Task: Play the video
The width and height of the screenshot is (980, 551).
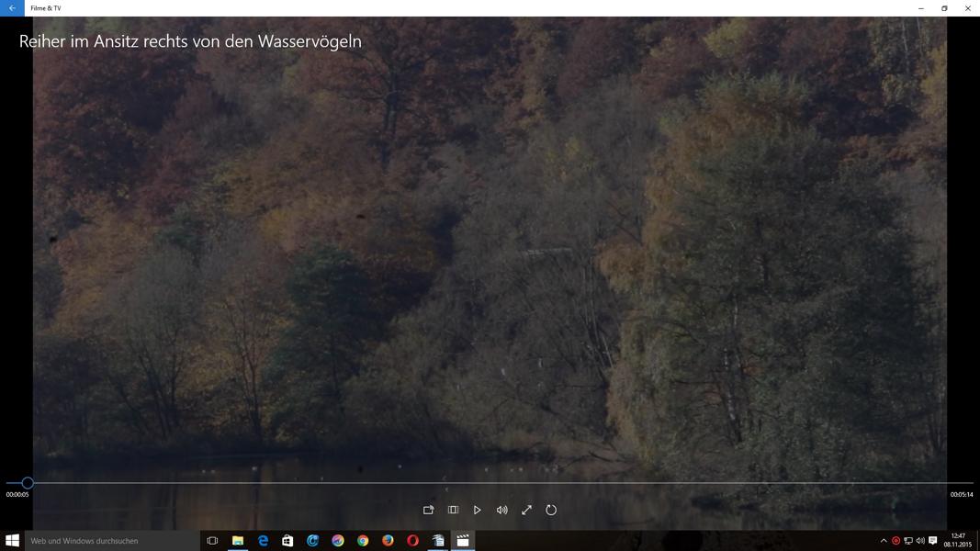Action: click(477, 510)
